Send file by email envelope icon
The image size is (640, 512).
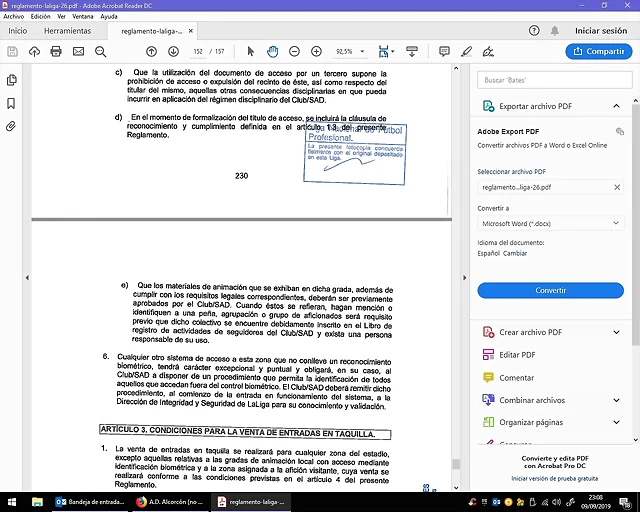pyautogui.click(x=78, y=51)
